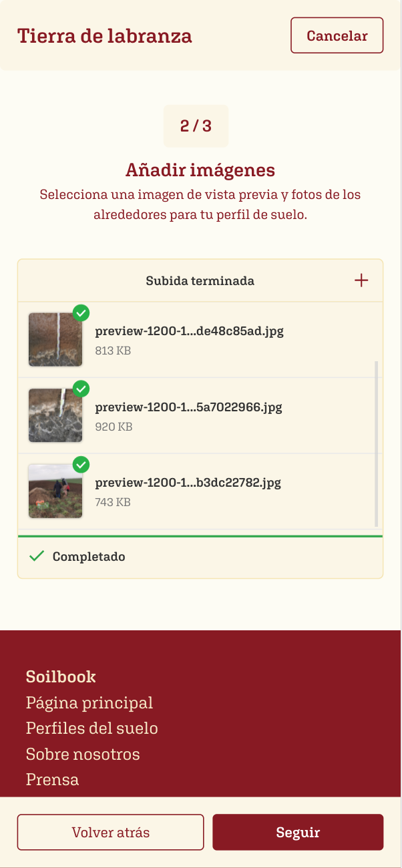Viewport: 402px width, 868px height.
Task: Click the Cancelar button
Action: pos(337,35)
